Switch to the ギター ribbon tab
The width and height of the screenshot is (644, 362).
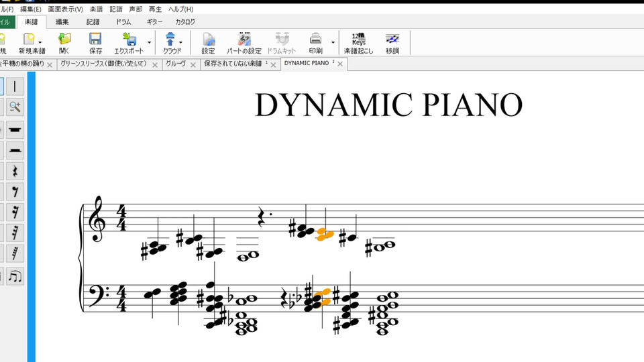point(154,22)
